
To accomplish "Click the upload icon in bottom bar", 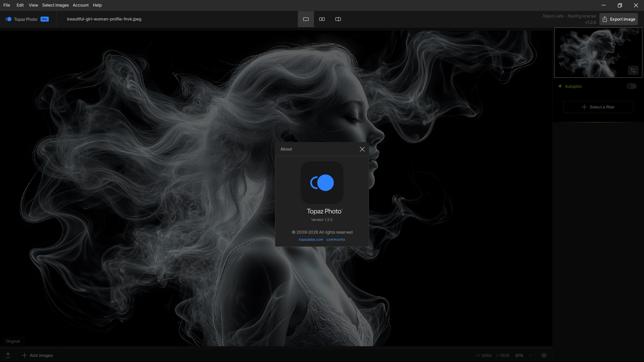I will 8,355.
